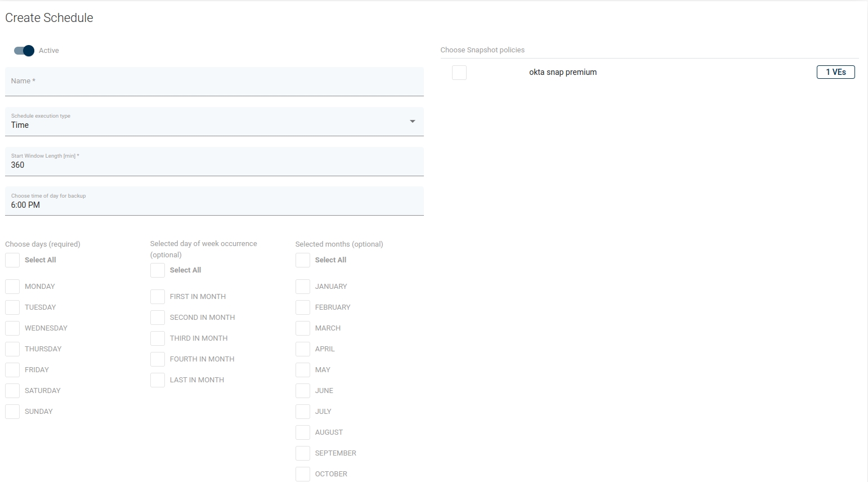This screenshot has width=868, height=482.
Task: Open the Schedule execution type dropdown
Action: click(214, 122)
